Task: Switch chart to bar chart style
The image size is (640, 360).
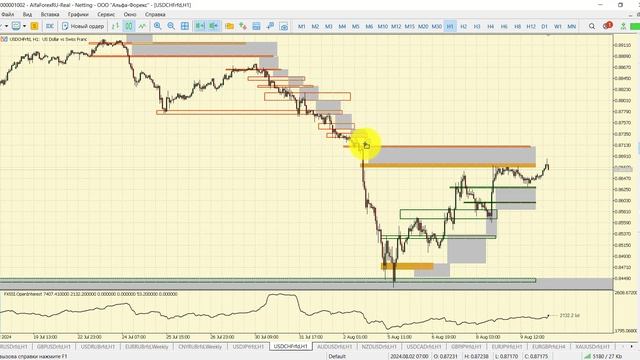Action: pos(116,26)
